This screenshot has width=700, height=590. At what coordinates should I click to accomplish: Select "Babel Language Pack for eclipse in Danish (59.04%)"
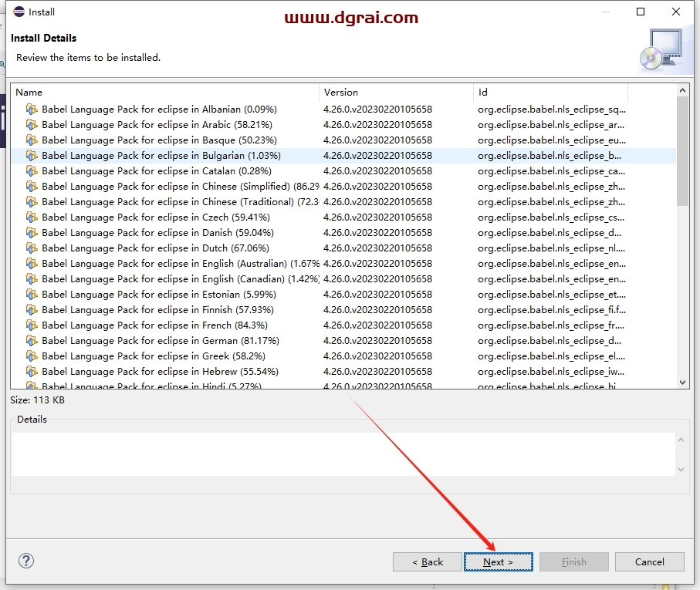click(x=158, y=233)
